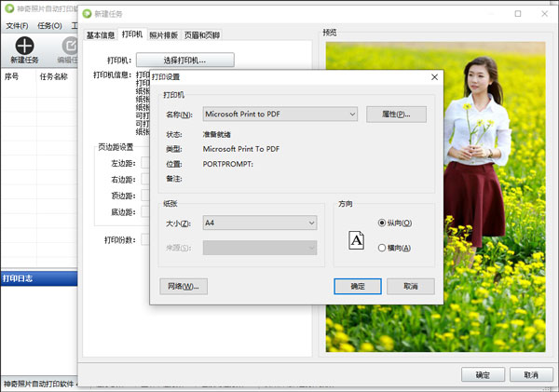Image resolution: width=559 pixels, height=392 pixels.
Task: Click 取消 in the 新建任务 window
Action: (531, 375)
